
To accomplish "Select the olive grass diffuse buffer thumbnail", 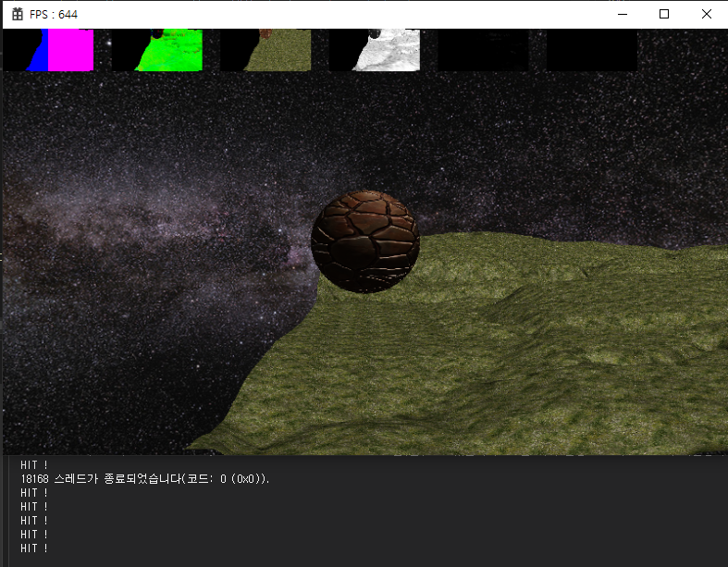I will 266,50.
